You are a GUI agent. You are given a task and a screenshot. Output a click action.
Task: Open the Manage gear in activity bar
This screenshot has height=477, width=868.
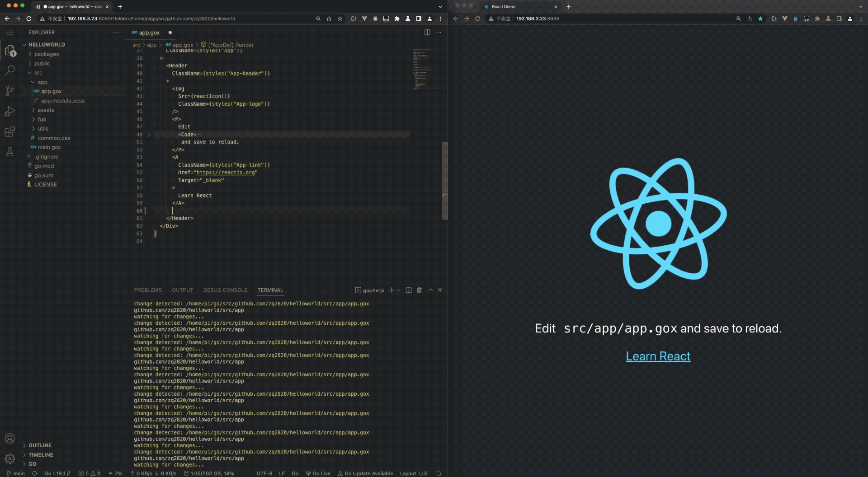click(x=10, y=459)
